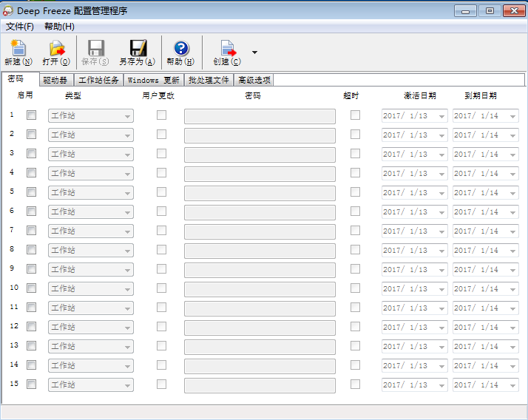The height and width of the screenshot is (420, 528).
Task: Enable the checkbox for row 1
Action: (x=31, y=115)
